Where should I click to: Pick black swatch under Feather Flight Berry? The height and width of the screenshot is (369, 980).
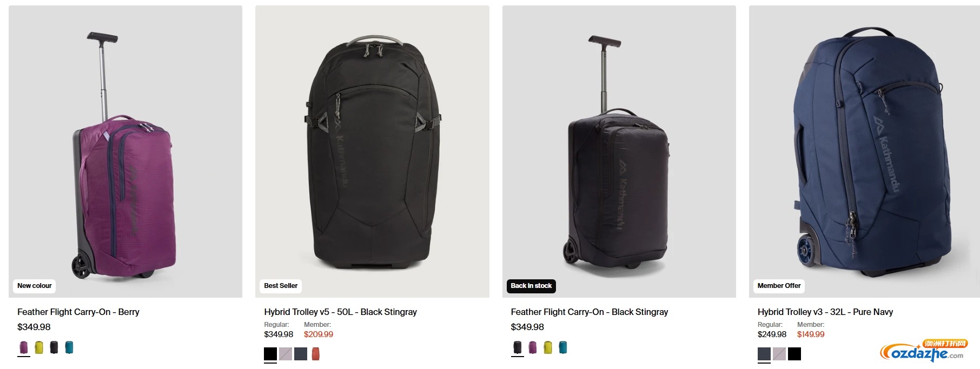click(x=54, y=347)
